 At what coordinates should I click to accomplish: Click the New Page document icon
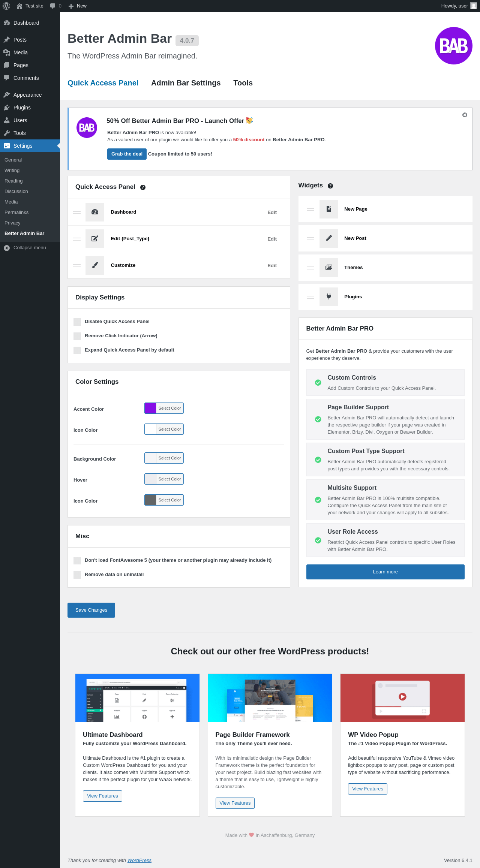click(x=329, y=209)
